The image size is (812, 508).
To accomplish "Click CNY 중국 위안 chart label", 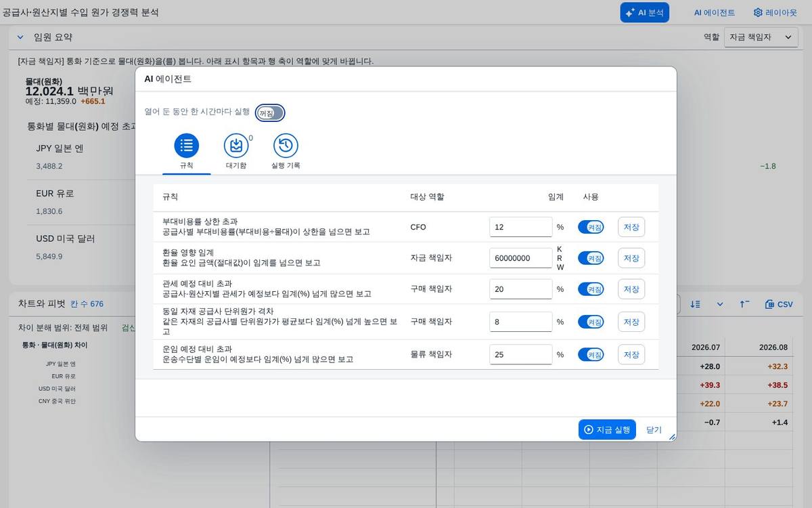I will [57, 401].
